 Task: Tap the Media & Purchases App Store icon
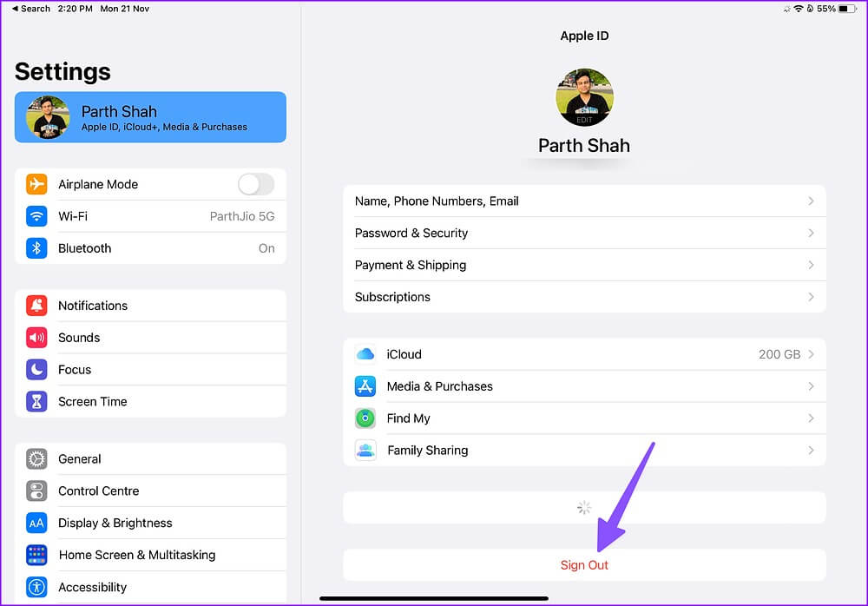pos(365,386)
